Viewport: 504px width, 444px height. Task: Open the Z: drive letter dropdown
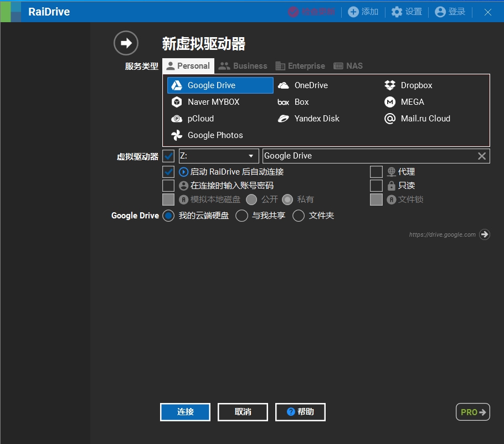click(219, 156)
